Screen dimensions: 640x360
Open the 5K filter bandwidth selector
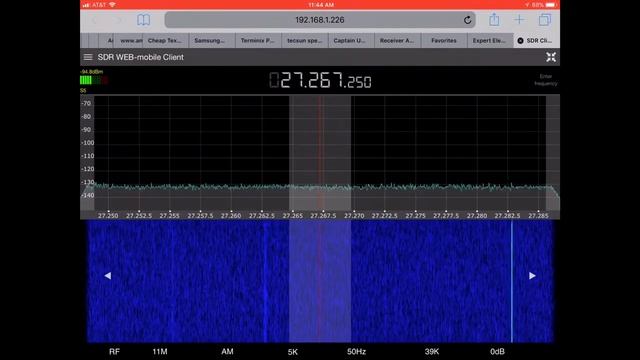pyautogui.click(x=293, y=351)
